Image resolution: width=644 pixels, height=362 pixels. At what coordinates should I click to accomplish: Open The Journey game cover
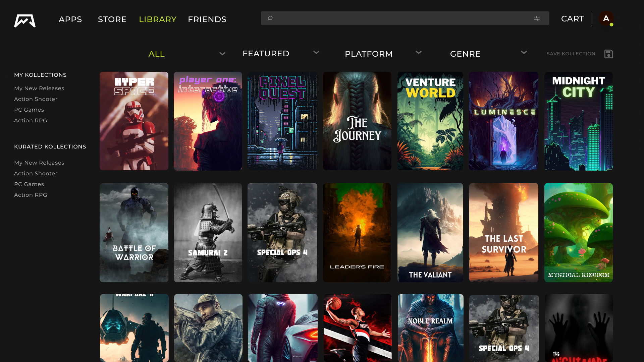[x=357, y=121]
